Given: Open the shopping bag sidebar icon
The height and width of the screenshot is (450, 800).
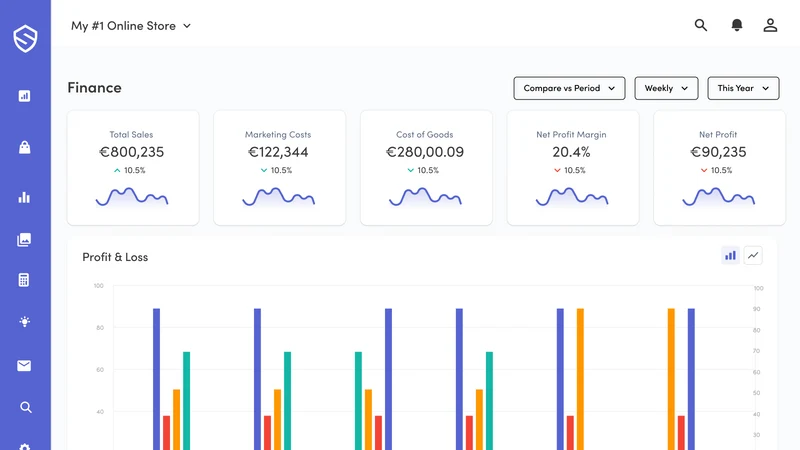Looking at the screenshot, I should (x=24, y=147).
